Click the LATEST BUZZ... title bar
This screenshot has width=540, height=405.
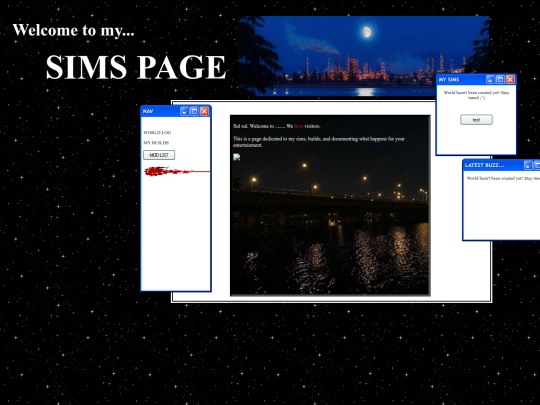(501, 165)
